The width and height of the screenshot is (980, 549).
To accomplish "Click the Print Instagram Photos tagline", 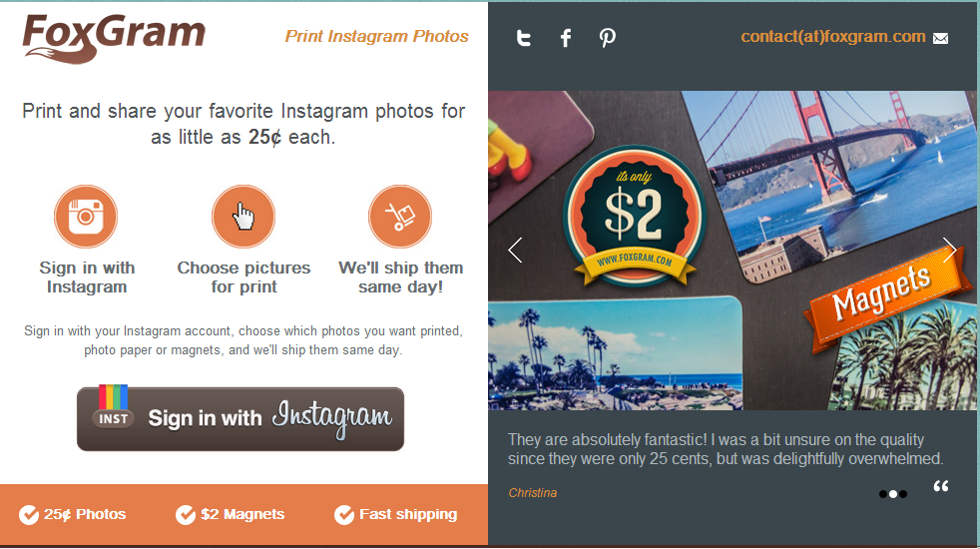I will pos(377,36).
